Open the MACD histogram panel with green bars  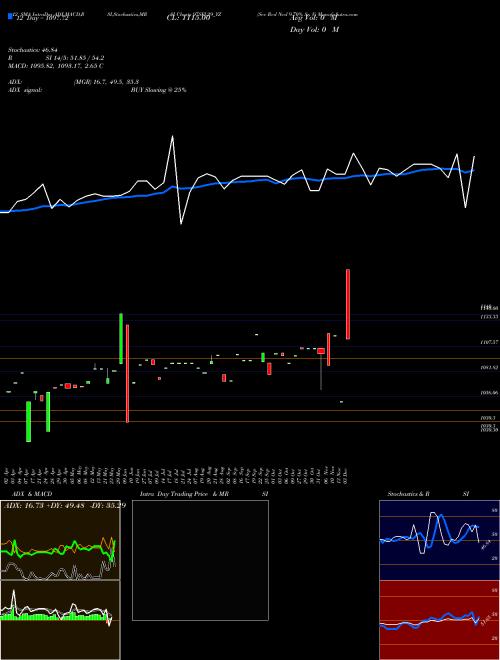point(60,620)
